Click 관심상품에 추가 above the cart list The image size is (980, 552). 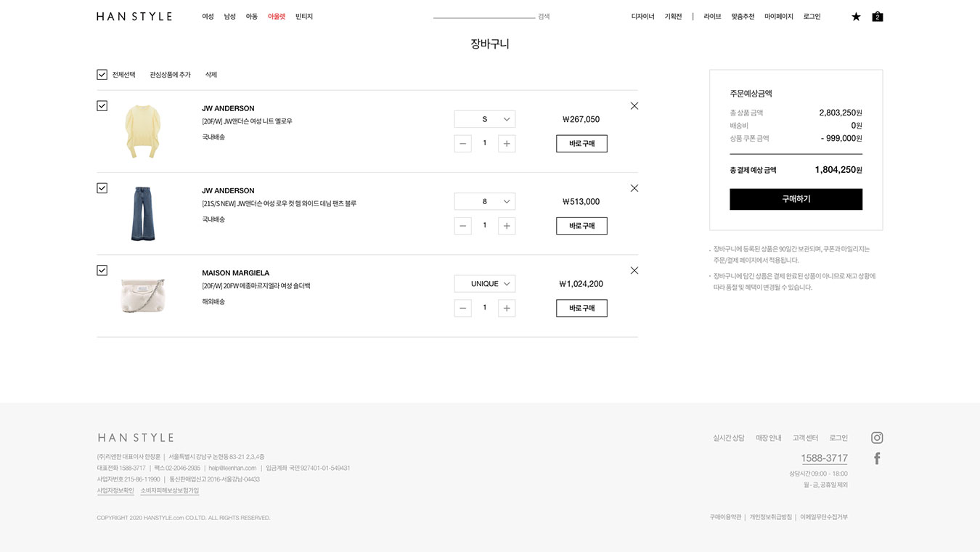[171, 75]
